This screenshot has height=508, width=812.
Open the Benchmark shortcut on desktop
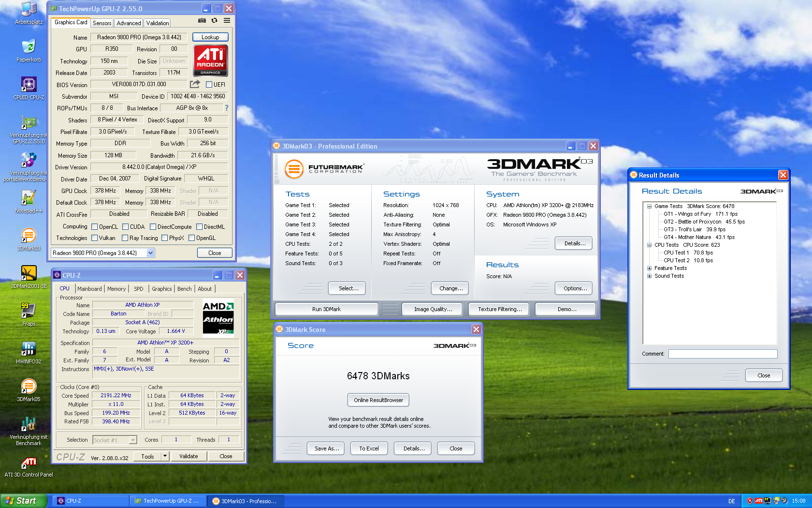pos(29,432)
